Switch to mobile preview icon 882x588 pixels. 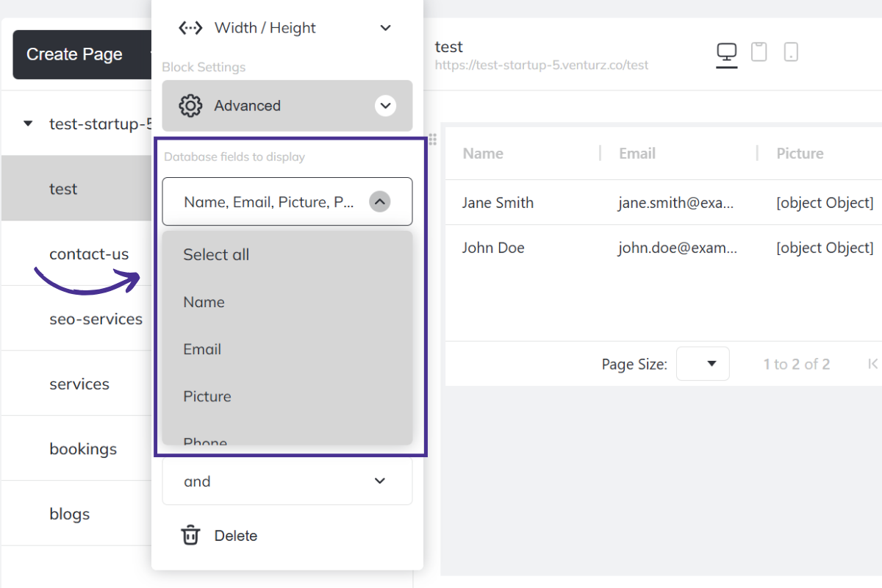(791, 52)
